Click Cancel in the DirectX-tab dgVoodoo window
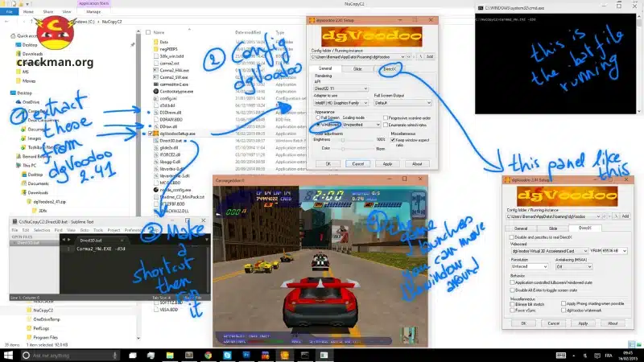Viewport: 644px width, 362px height. click(x=553, y=323)
